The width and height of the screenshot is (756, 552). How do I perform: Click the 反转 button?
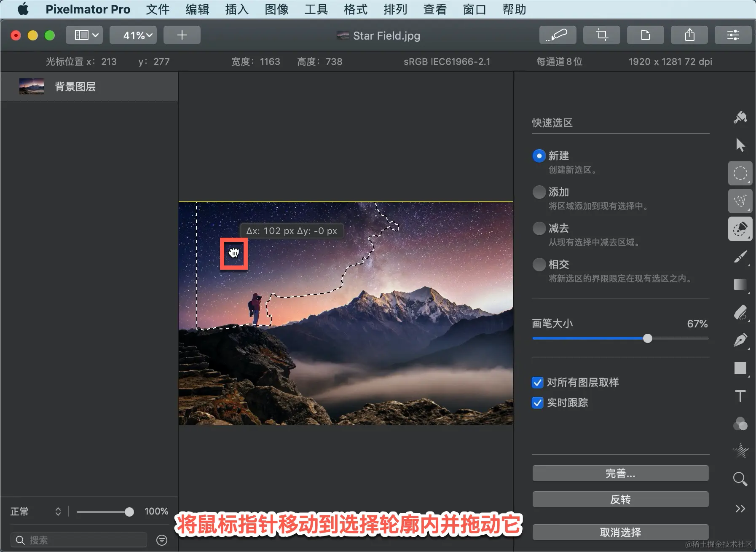coord(620,499)
